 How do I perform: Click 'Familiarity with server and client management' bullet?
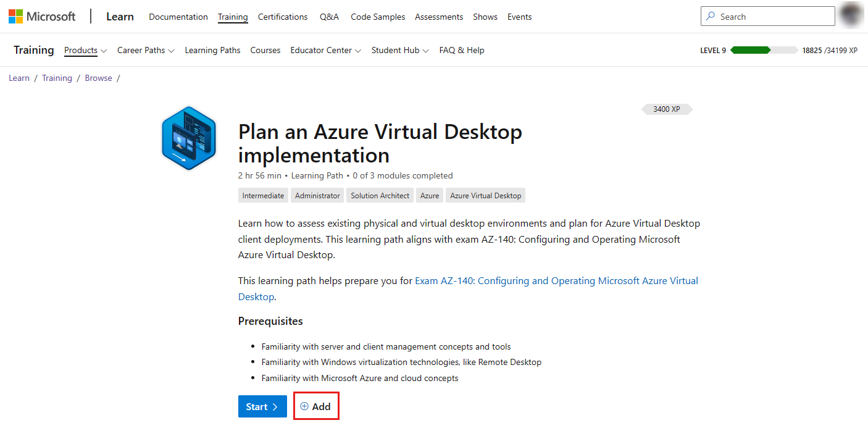(386, 346)
